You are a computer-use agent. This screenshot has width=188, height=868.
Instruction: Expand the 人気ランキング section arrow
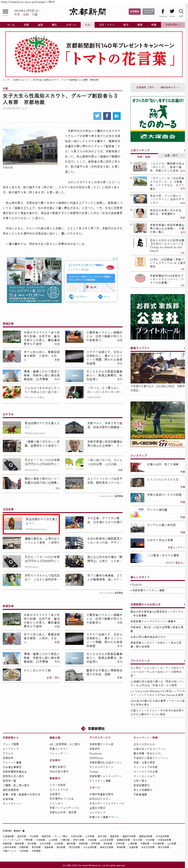(184, 150)
